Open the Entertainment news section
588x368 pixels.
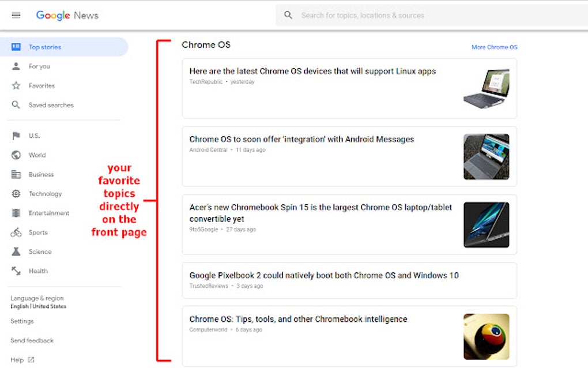tap(49, 213)
